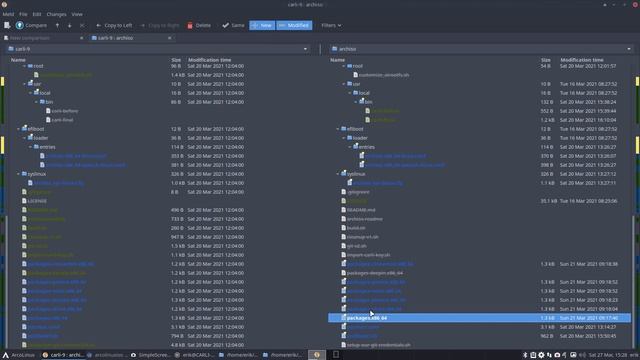Click folder icon of usr in right pane
This screenshot has height=360, width=640.
[349, 84]
